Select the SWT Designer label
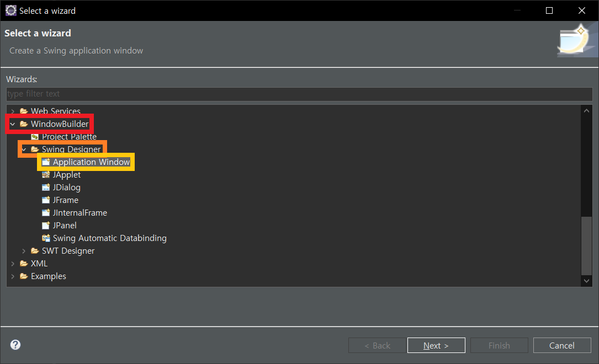The image size is (599, 364). [x=68, y=251]
